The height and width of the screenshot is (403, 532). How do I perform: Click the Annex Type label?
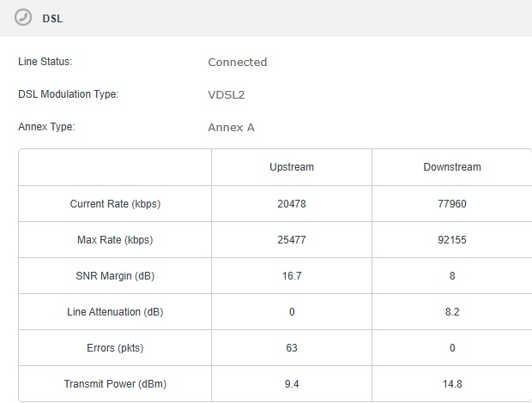click(46, 127)
